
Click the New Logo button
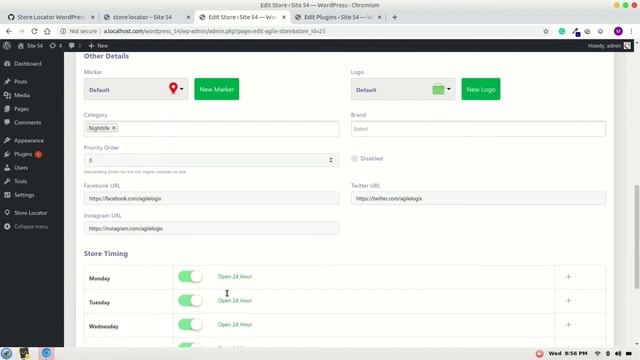480,89
